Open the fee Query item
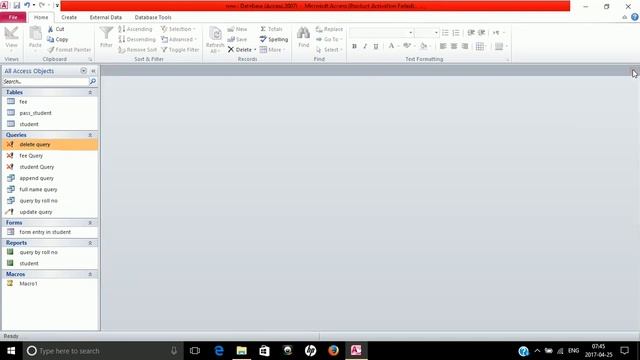This screenshot has height=360, width=640. coord(50,156)
